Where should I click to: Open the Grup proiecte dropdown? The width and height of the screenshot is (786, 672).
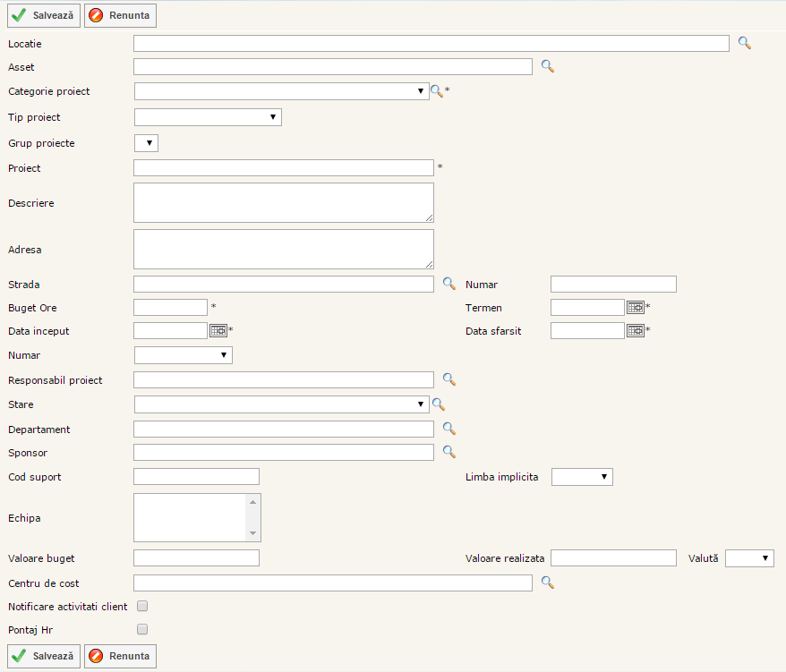click(146, 143)
